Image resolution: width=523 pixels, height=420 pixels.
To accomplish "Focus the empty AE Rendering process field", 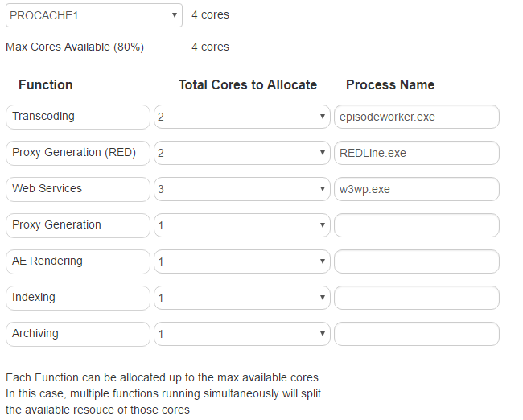I will click(x=417, y=261).
